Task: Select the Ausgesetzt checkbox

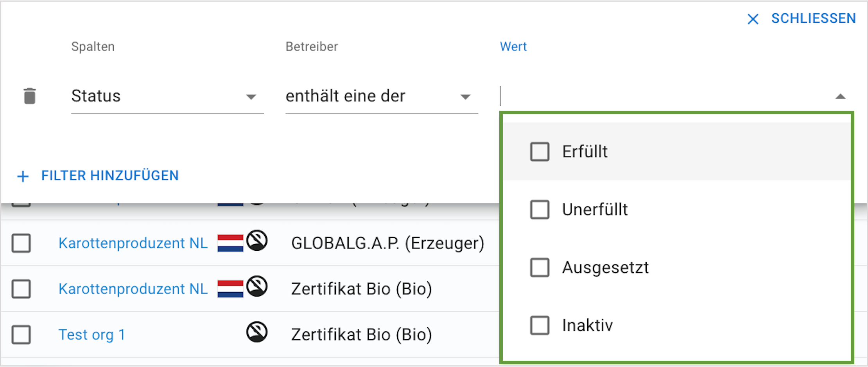Action: point(540,267)
